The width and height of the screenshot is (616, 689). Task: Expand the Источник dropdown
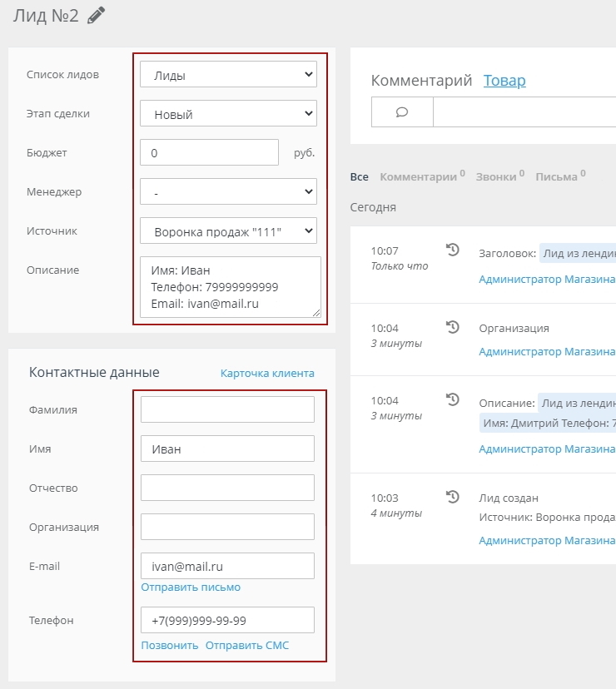point(228,230)
